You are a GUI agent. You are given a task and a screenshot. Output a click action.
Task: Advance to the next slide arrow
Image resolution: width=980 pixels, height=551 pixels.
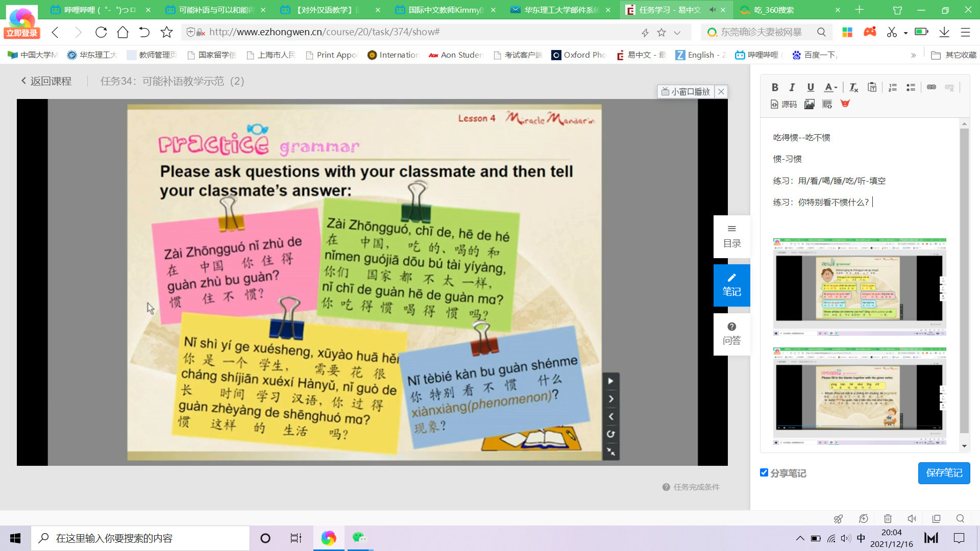click(x=610, y=399)
